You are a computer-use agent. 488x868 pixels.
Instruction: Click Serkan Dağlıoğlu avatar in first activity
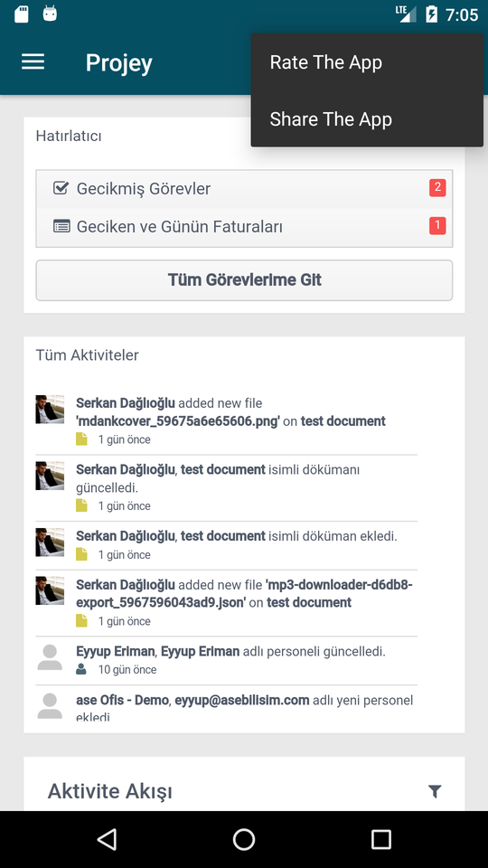coord(50,409)
